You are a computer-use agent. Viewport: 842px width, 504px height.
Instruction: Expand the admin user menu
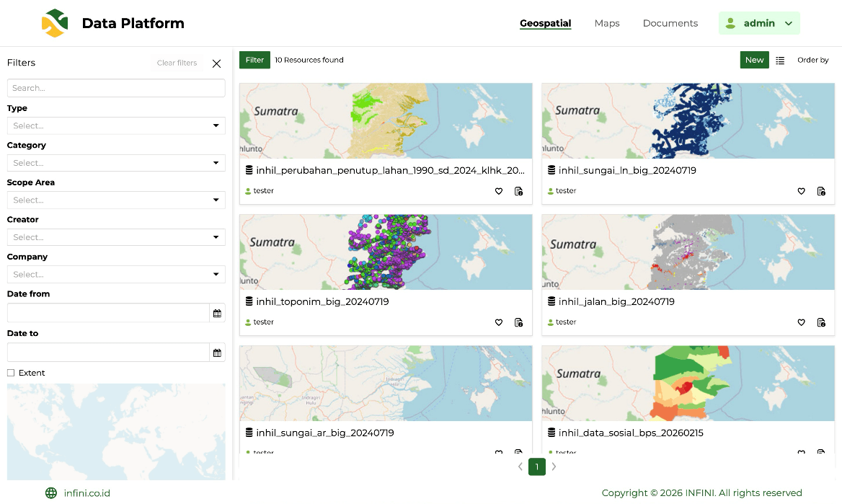[x=759, y=23]
